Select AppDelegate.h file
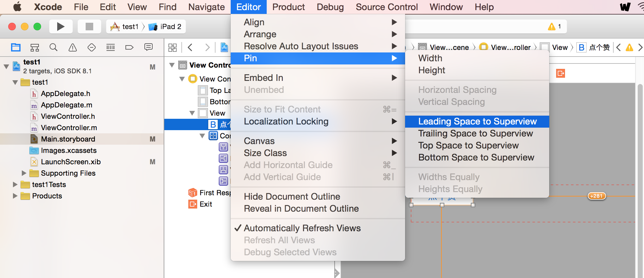This screenshot has height=278, width=644. [x=65, y=94]
